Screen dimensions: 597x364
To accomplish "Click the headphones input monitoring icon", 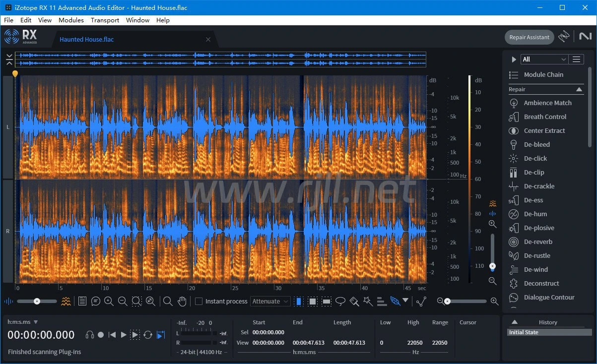I will tap(90, 335).
